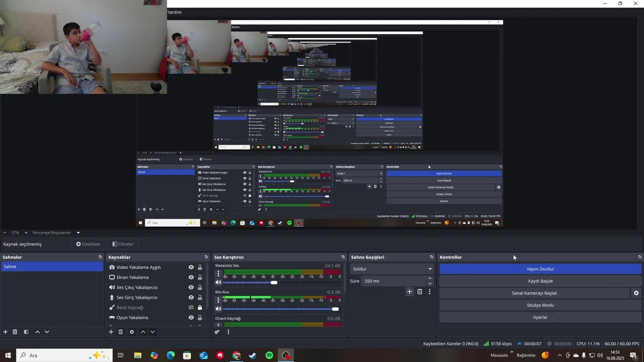Show Renk Kaynağı source eye
Screen dimensions: 644x362
[x=191, y=308]
